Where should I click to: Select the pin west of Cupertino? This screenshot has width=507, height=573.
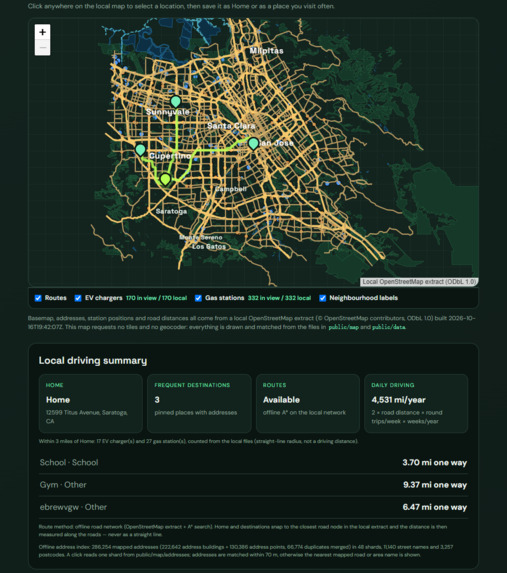140,150
